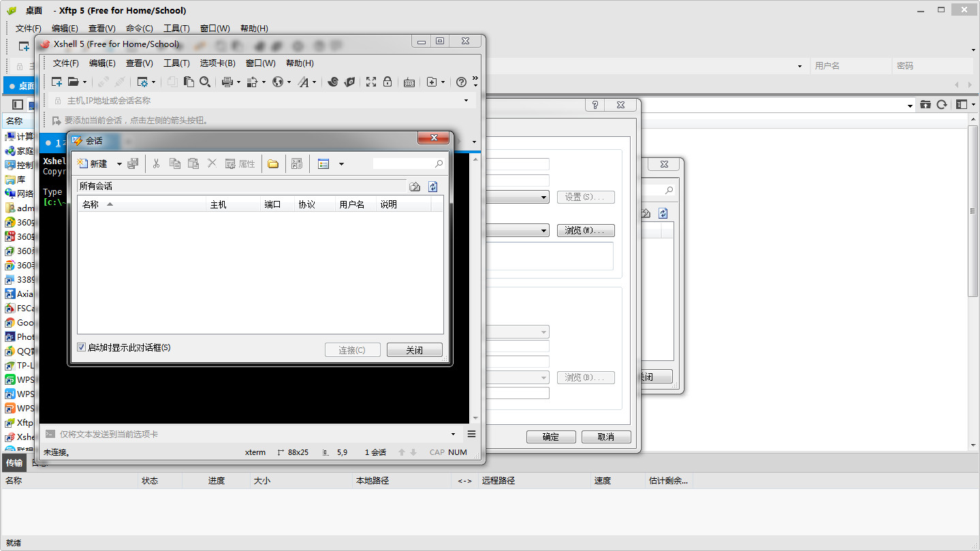The image size is (980, 551).
Task: Open Xshell 帮助(H) menu
Action: point(300,63)
